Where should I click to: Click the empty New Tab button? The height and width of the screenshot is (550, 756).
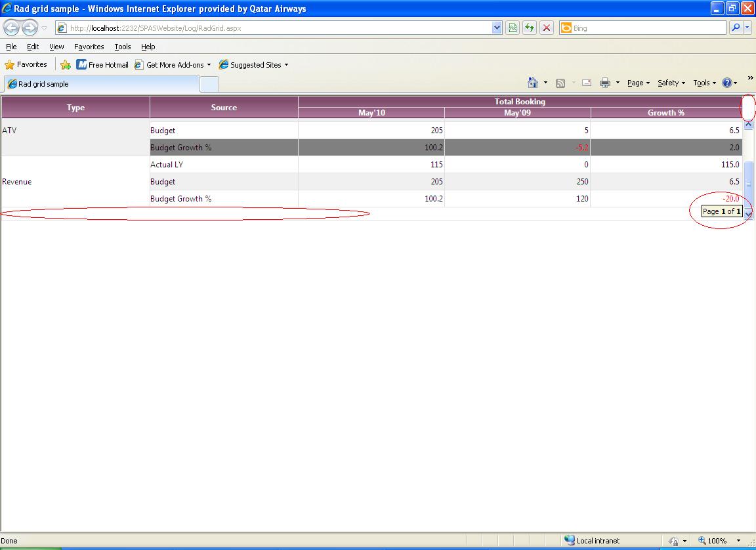pos(209,85)
